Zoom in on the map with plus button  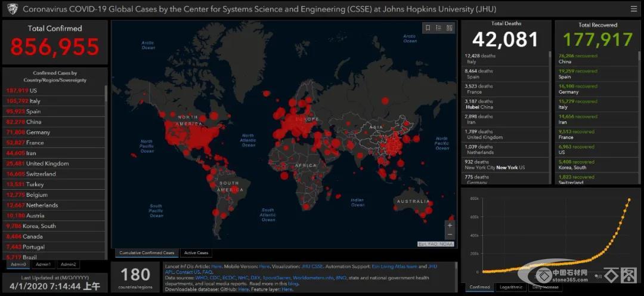[x=450, y=226]
